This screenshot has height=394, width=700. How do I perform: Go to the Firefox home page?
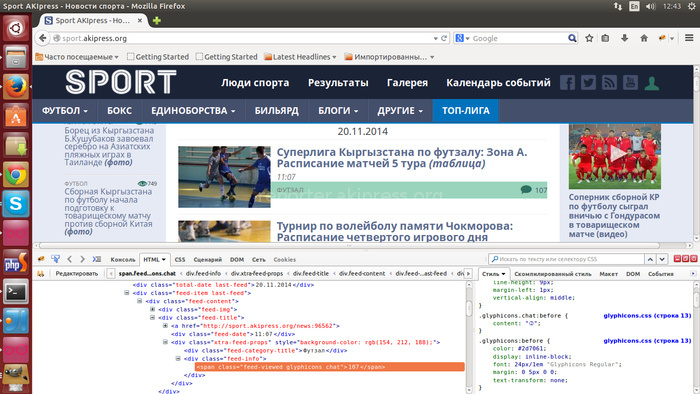644,38
